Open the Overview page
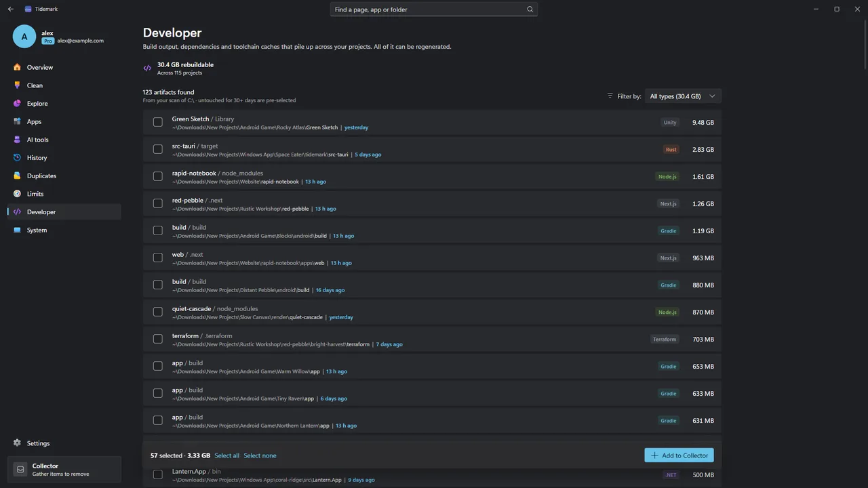Viewport: 868px width, 488px height. pos(64,67)
